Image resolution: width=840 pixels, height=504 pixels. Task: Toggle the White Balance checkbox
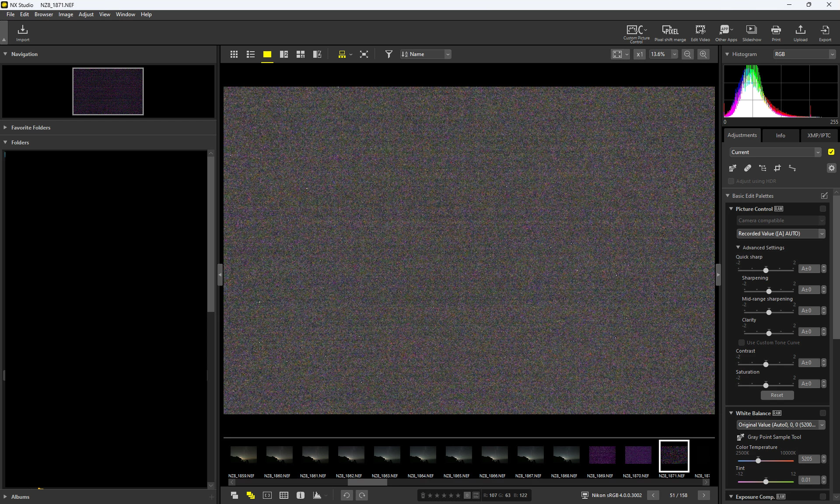pos(822,413)
